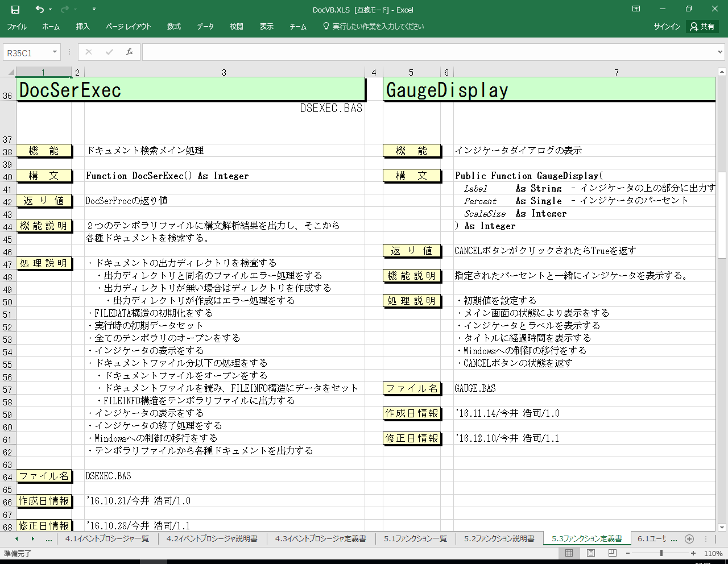Click vertical scrollbar down arrow
This screenshot has width=728, height=564.
click(x=722, y=527)
